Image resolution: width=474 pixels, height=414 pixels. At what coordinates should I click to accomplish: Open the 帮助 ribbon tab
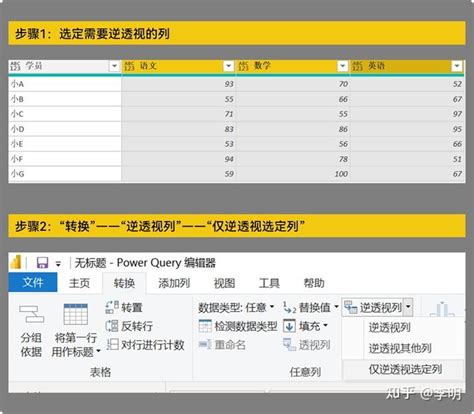tap(314, 283)
